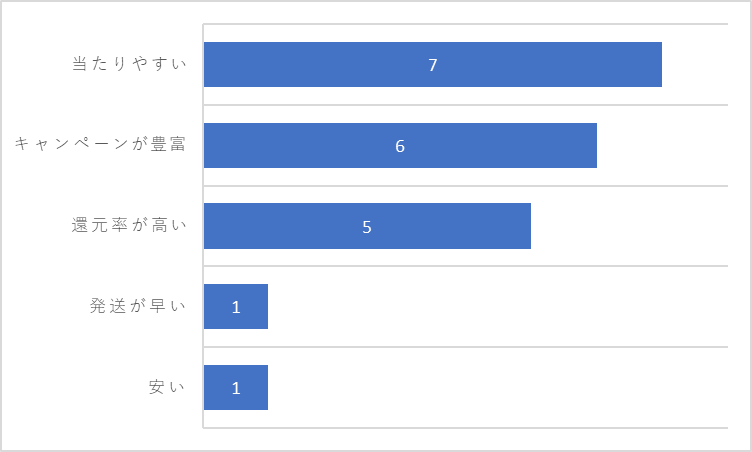The width and height of the screenshot is (752, 452).
Task: Click the 安い axis label
Action: coord(167,387)
